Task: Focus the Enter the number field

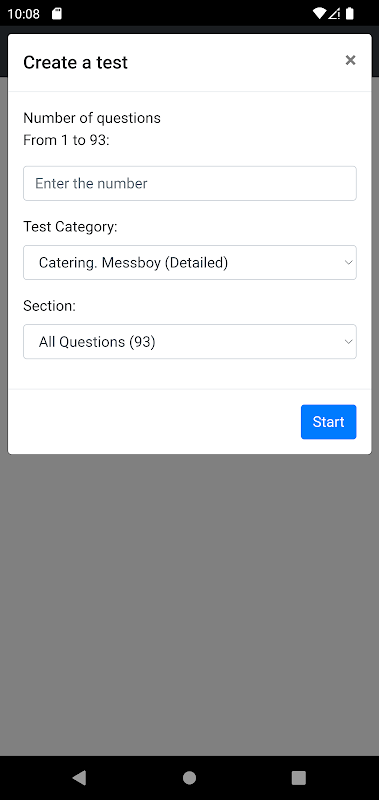Action: point(190,183)
